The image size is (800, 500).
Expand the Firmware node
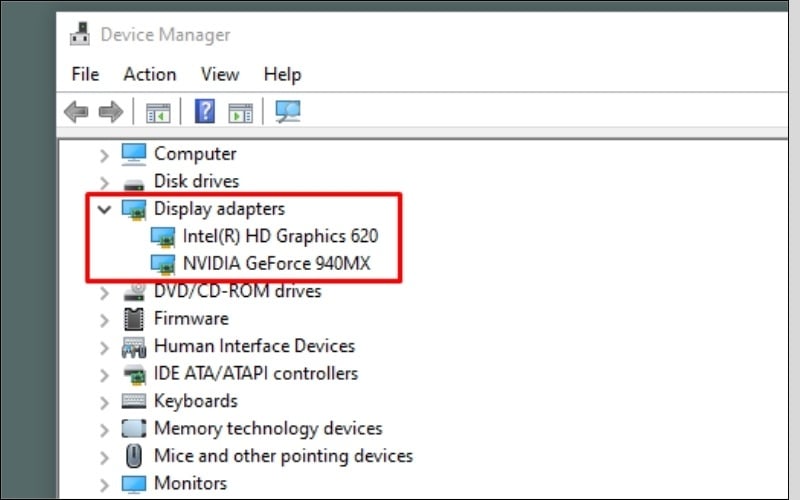point(104,320)
